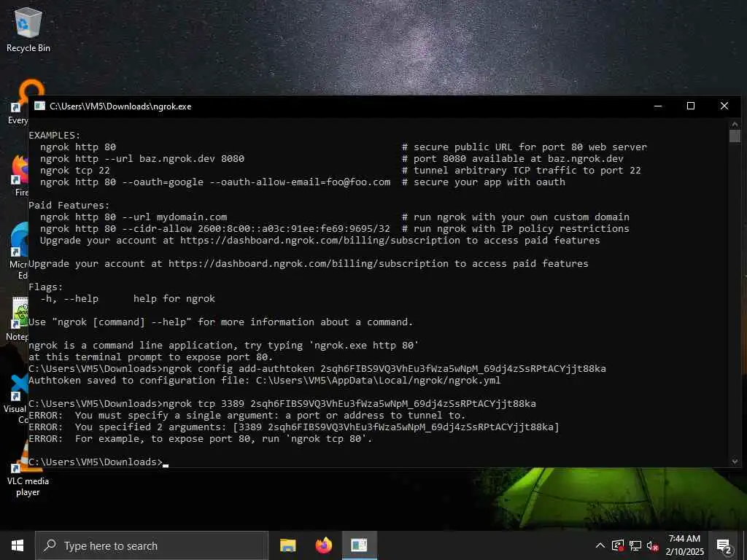Select the Firefox desktop shortcut

point(19,175)
